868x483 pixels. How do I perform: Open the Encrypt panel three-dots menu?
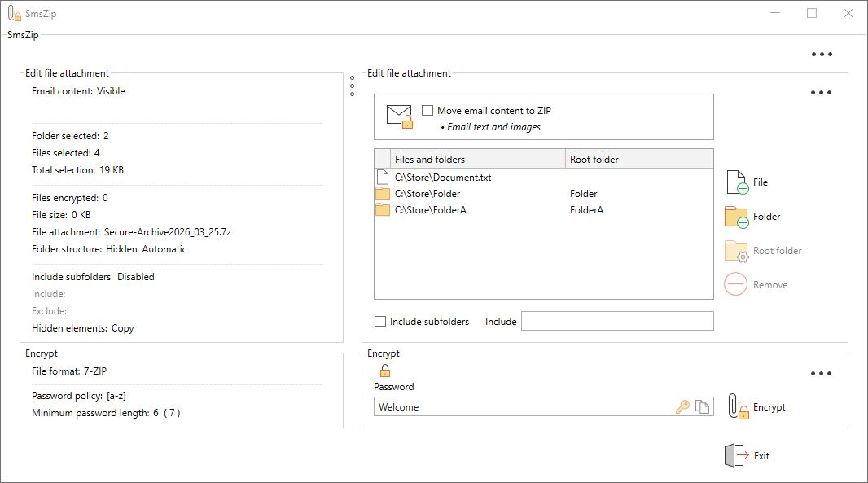point(822,374)
